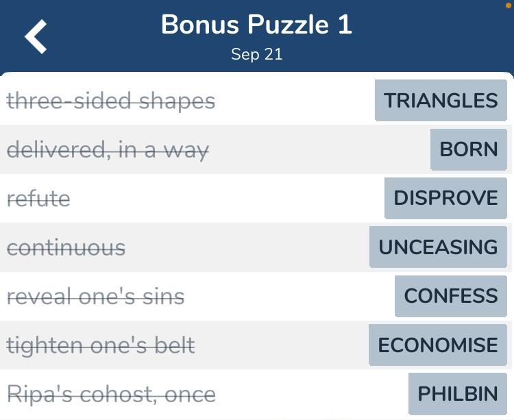The height and width of the screenshot is (420, 514).
Task: Choose the UNCEASING answer tile
Action: (x=438, y=247)
